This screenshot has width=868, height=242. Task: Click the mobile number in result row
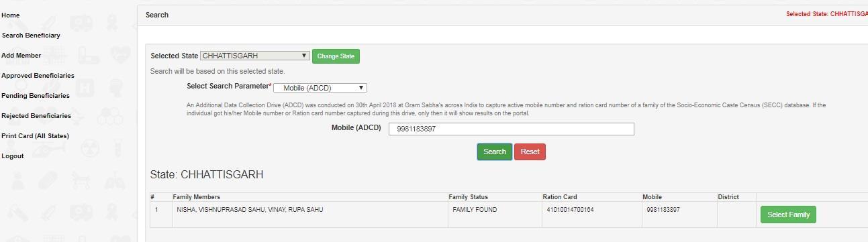point(663,210)
